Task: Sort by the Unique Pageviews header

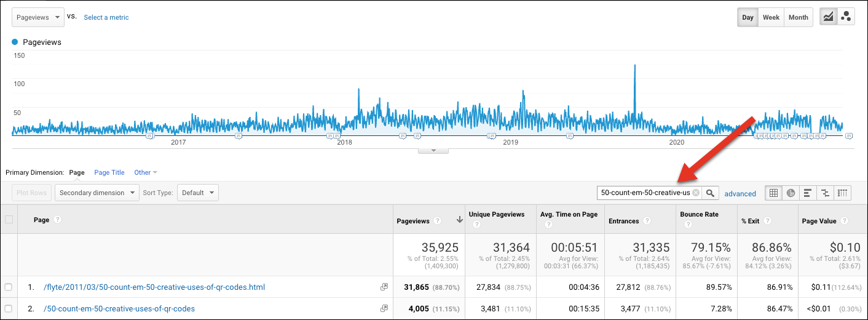Action: [x=497, y=214]
